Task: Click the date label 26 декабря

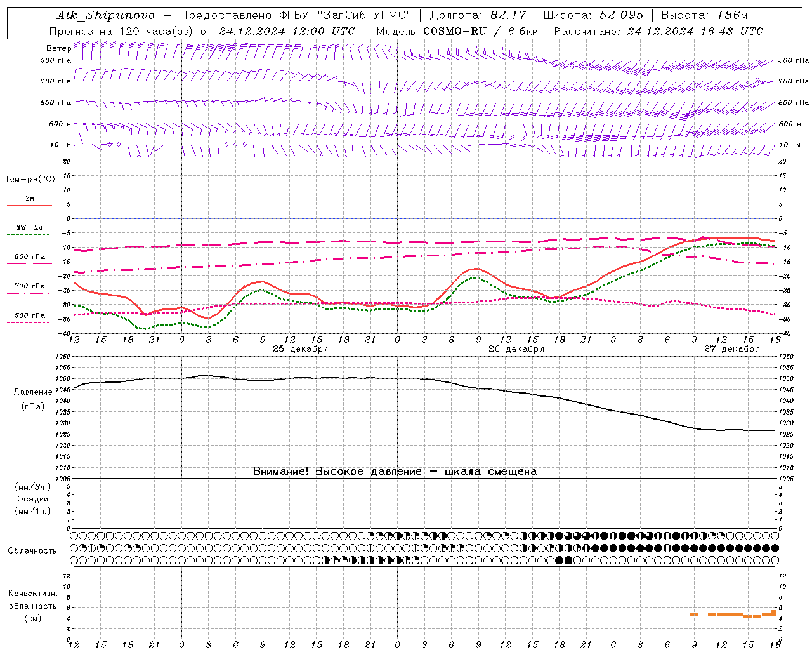Action: [516, 349]
